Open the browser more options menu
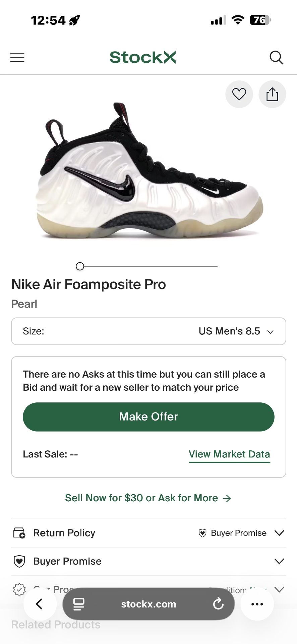This screenshot has width=297, height=644. [257, 604]
